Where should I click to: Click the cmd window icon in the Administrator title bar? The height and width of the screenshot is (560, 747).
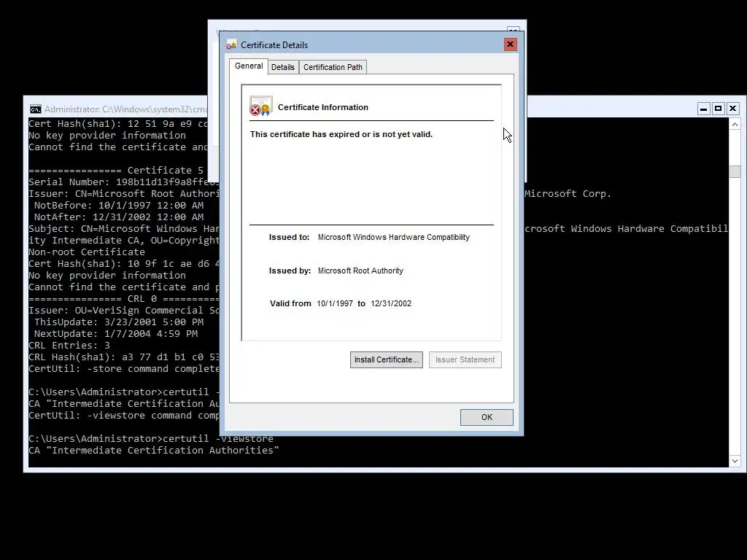pyautogui.click(x=35, y=109)
